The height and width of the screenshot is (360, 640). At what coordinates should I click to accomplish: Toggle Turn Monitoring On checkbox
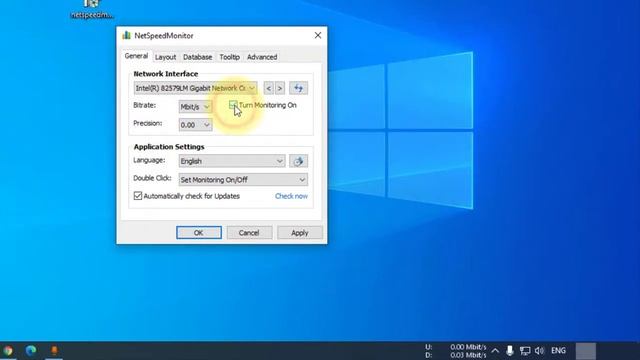pos(233,105)
